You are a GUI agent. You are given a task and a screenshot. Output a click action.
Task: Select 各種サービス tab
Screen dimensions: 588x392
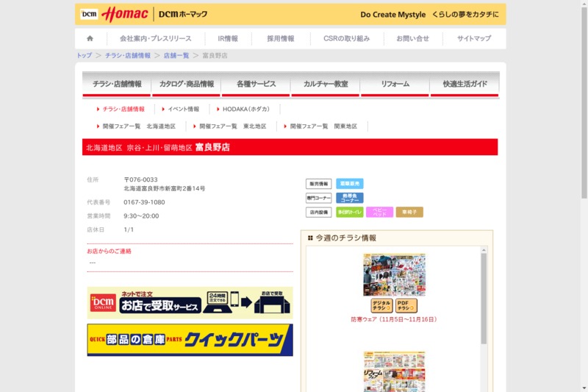(x=256, y=84)
